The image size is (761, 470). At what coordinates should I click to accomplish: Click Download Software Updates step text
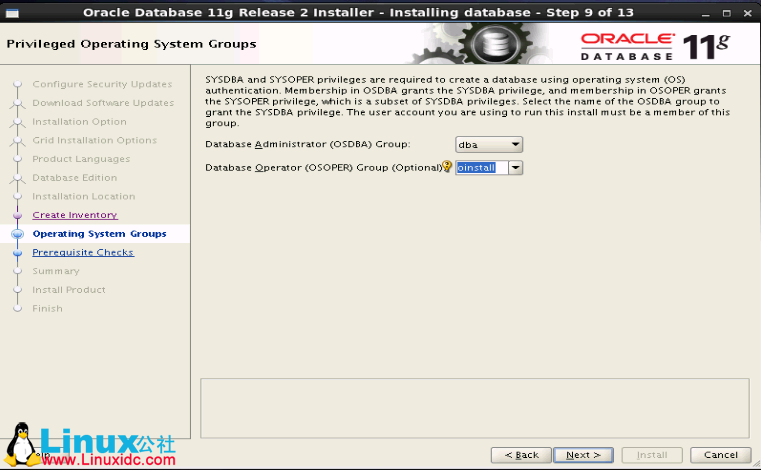point(103,103)
